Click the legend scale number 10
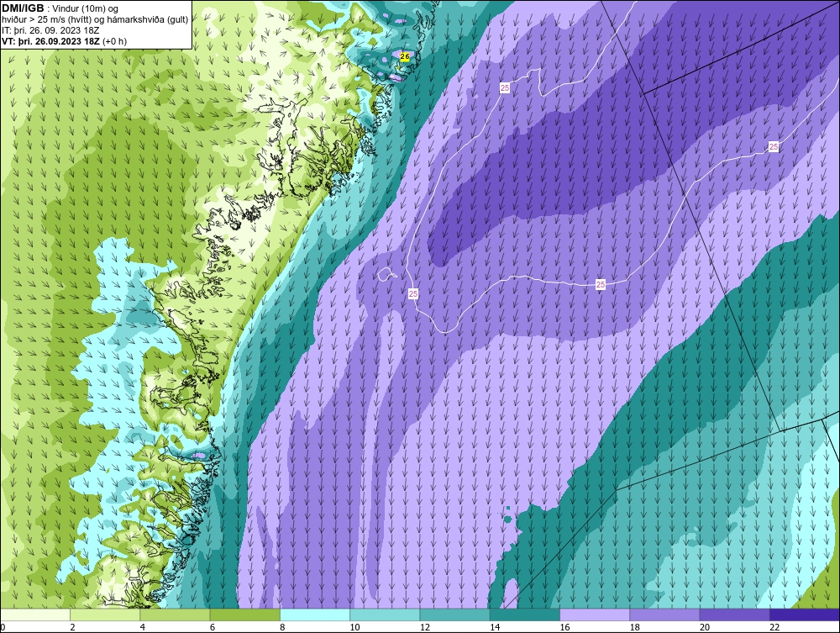840x633 pixels. 354,628
